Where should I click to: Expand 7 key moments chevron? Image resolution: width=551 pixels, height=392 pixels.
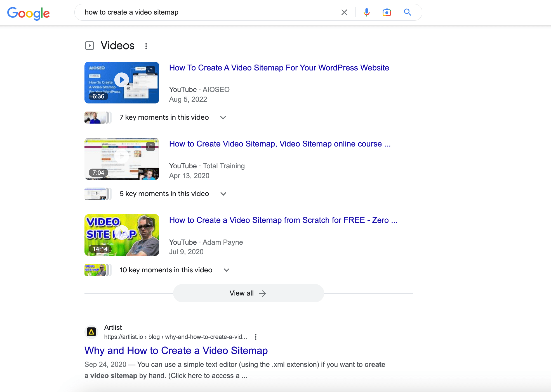point(223,118)
